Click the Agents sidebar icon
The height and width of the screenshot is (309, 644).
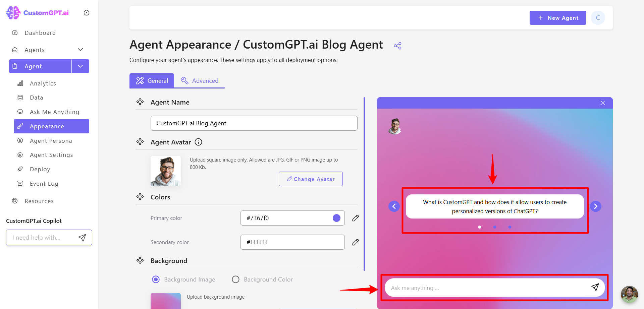15,50
